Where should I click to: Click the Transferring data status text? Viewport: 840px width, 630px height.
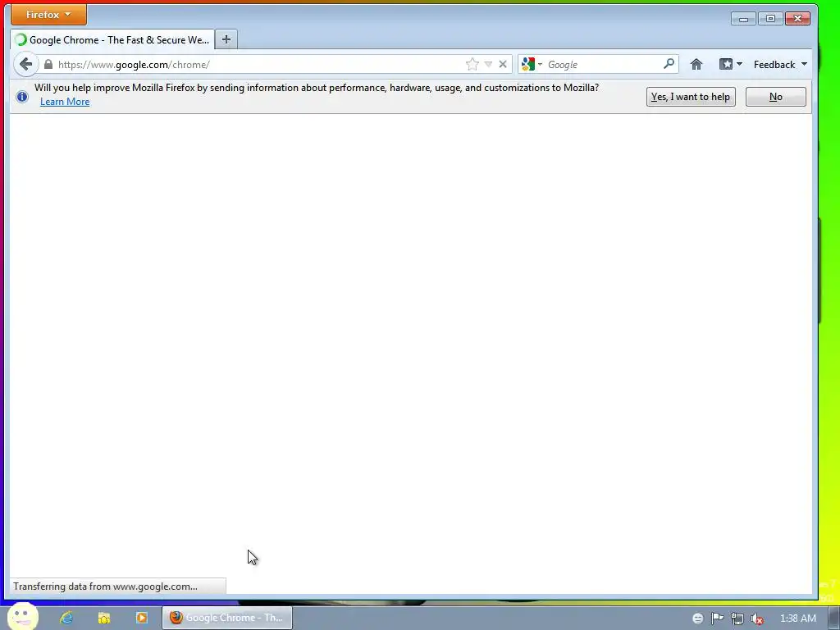[x=106, y=586]
